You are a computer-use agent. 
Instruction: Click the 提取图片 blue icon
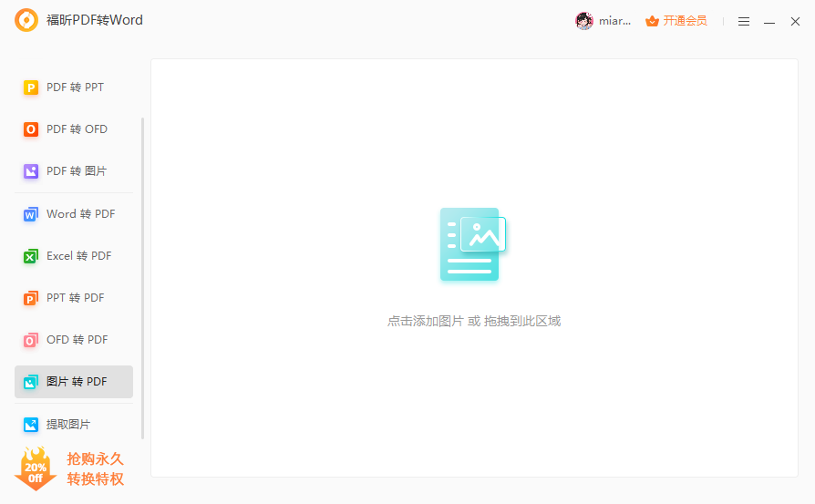pyautogui.click(x=31, y=425)
